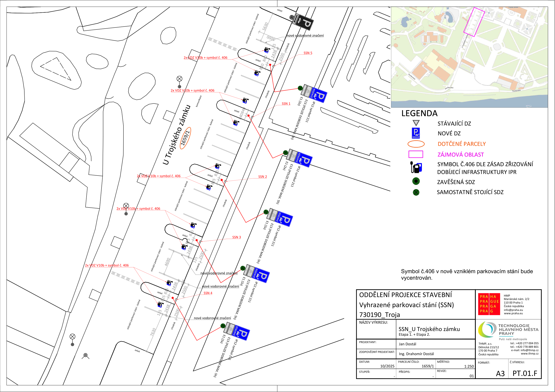
Task: Click the SSN 5 label
Action: (x=308, y=53)
